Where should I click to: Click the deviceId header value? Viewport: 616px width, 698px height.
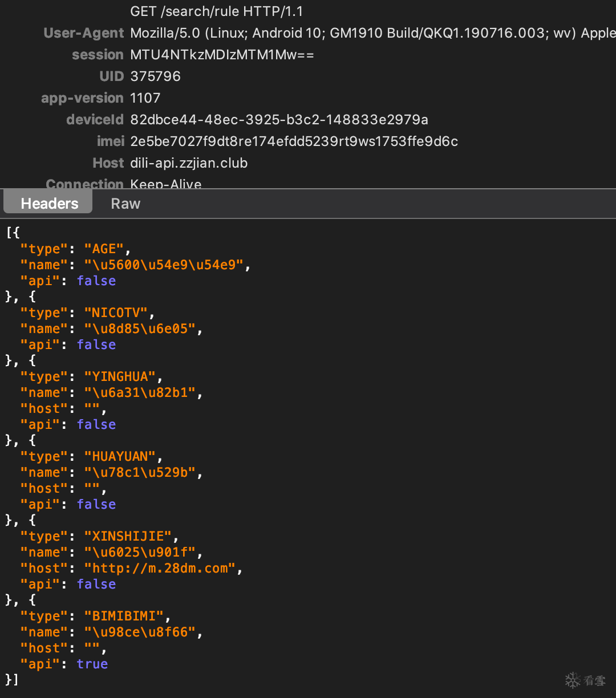pyautogui.click(x=279, y=120)
